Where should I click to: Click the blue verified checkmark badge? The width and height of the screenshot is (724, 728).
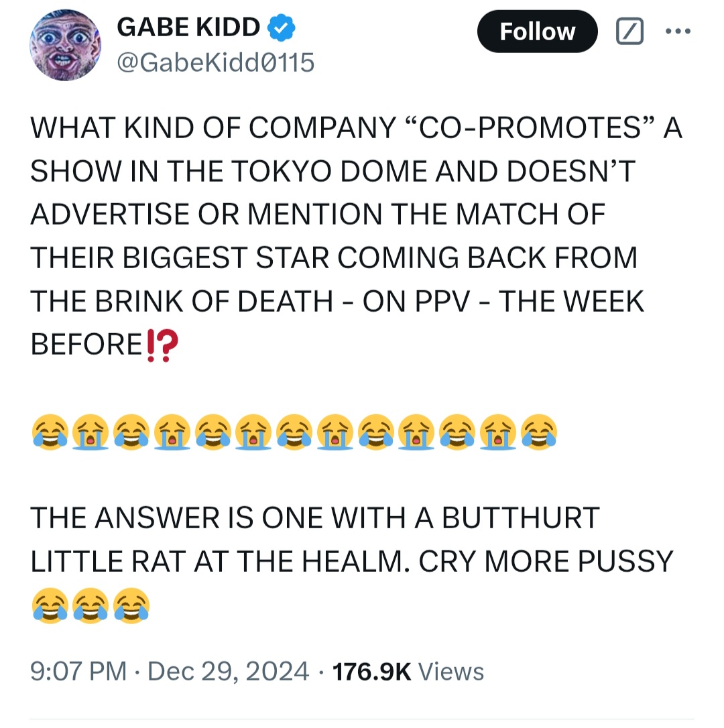(x=282, y=27)
